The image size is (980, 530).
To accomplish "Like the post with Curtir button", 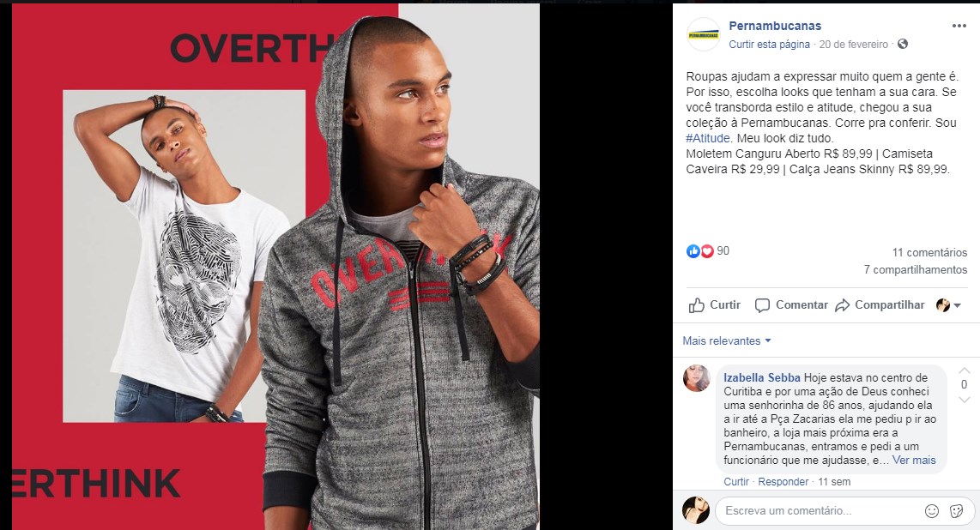I will click(x=714, y=305).
